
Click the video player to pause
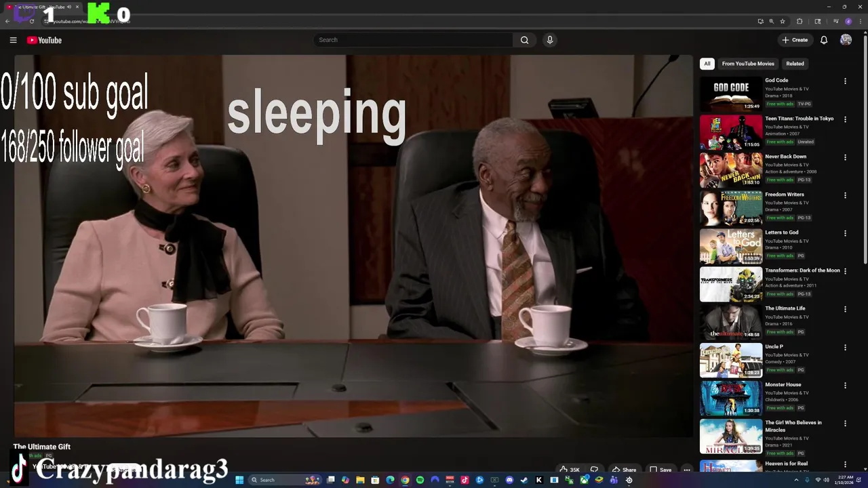pos(353,246)
